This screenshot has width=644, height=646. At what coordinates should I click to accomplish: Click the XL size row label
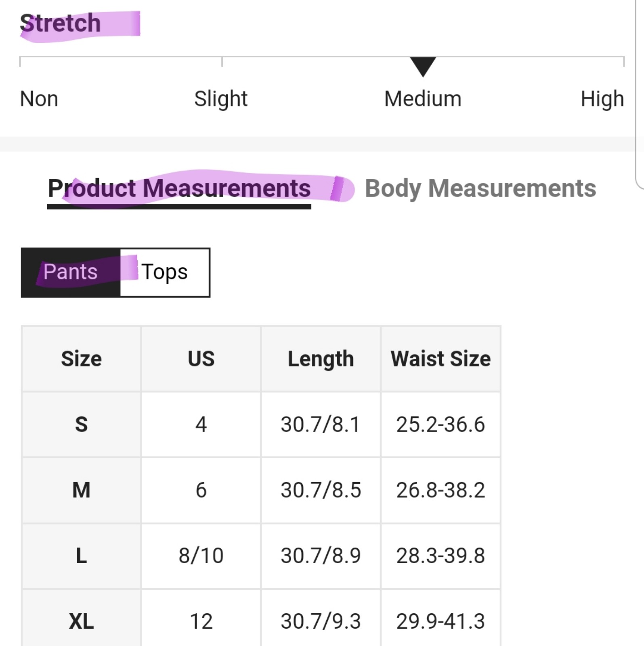(x=81, y=621)
